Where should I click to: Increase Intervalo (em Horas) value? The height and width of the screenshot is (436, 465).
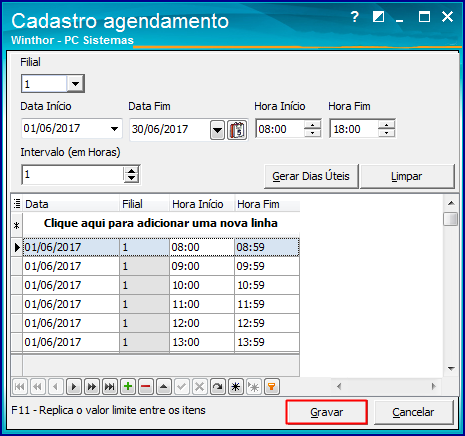click(x=131, y=170)
